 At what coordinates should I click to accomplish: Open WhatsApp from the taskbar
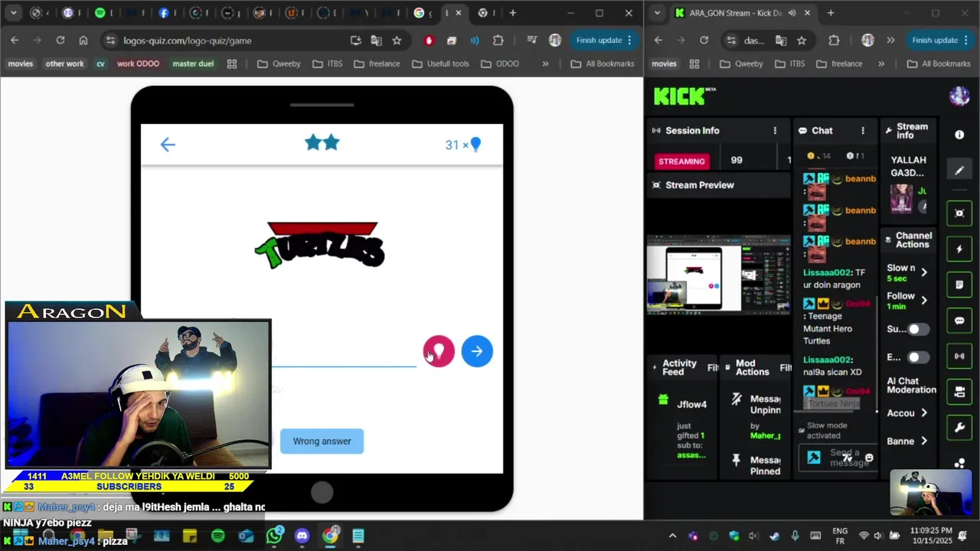coord(274,536)
